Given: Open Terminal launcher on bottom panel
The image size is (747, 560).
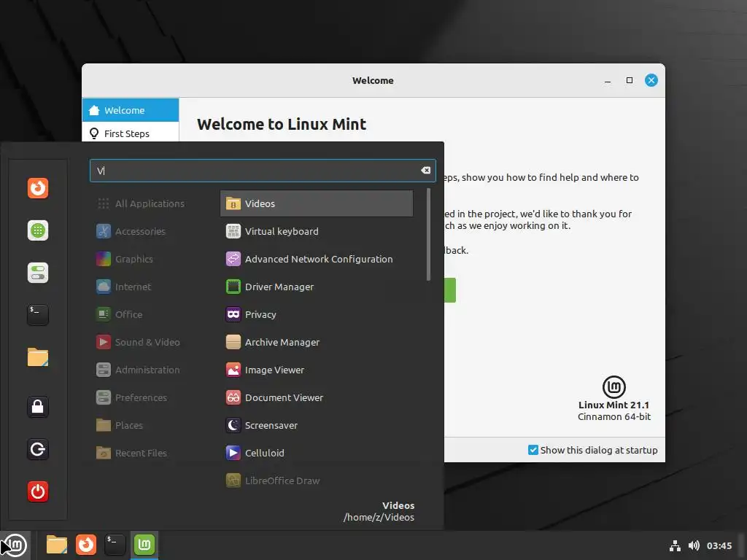Looking at the screenshot, I should point(115,545).
